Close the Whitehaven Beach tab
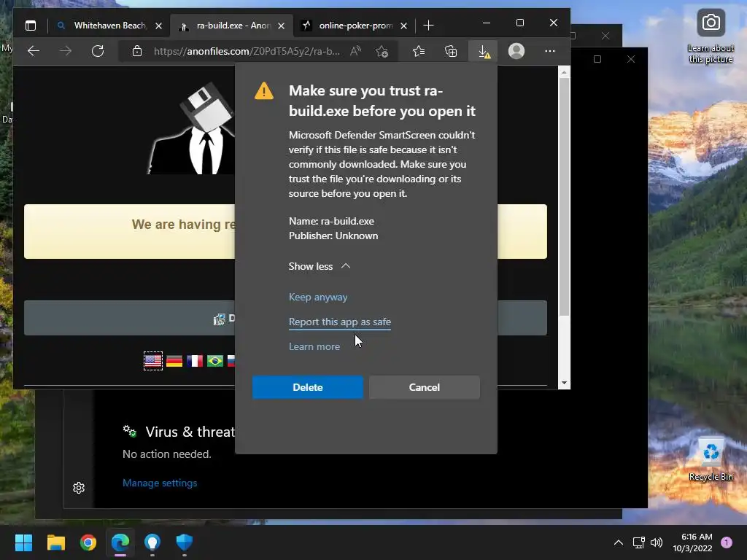The height and width of the screenshot is (560, 747). coord(158,26)
